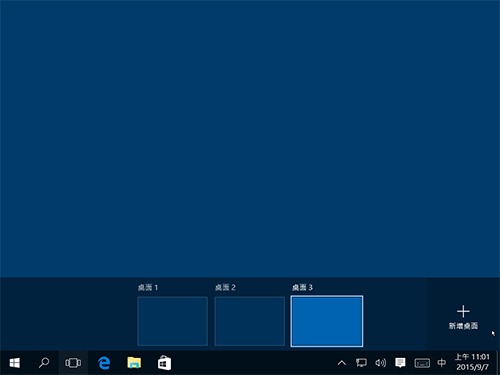Switch input method 中 indicator

[x=442, y=363]
